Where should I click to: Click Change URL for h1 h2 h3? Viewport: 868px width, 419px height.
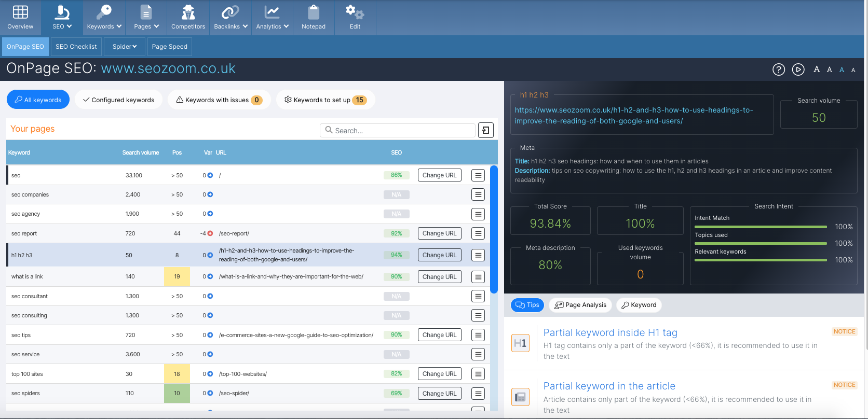[x=440, y=255]
